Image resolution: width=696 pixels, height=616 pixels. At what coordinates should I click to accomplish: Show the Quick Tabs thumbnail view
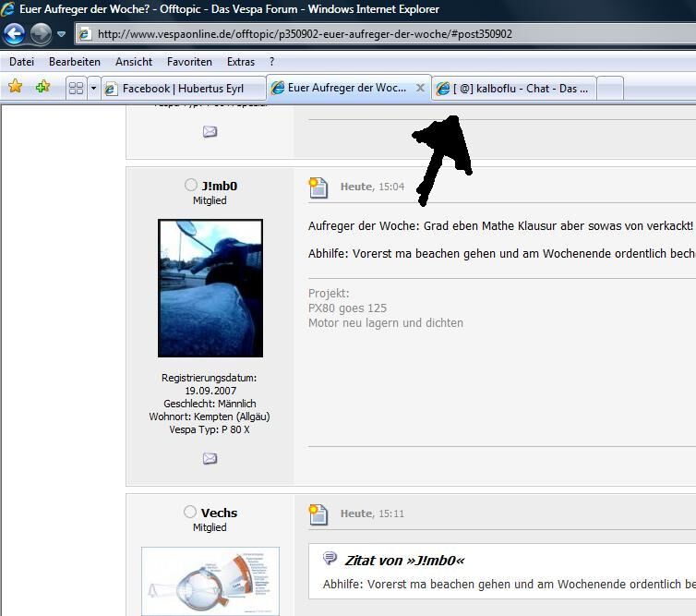pyautogui.click(x=76, y=88)
